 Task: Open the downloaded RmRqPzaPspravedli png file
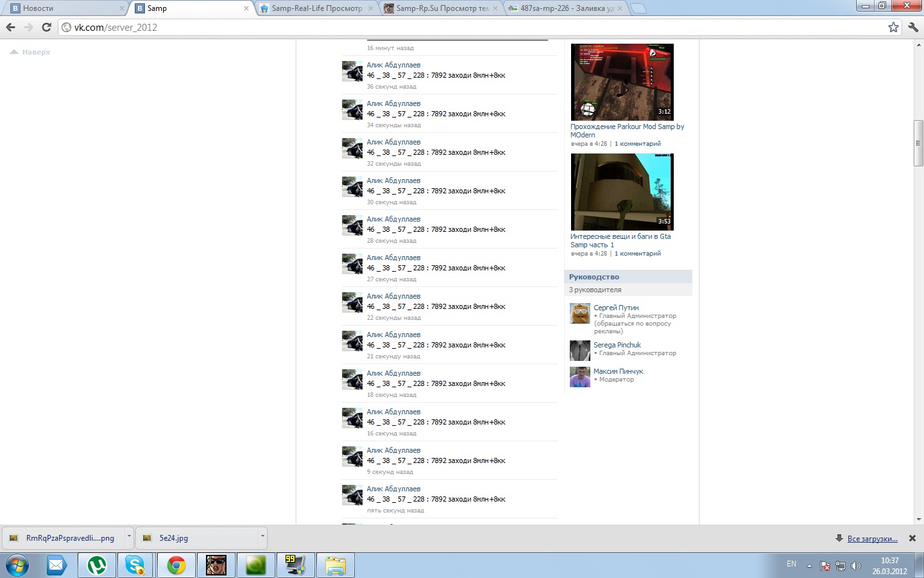pos(63,538)
